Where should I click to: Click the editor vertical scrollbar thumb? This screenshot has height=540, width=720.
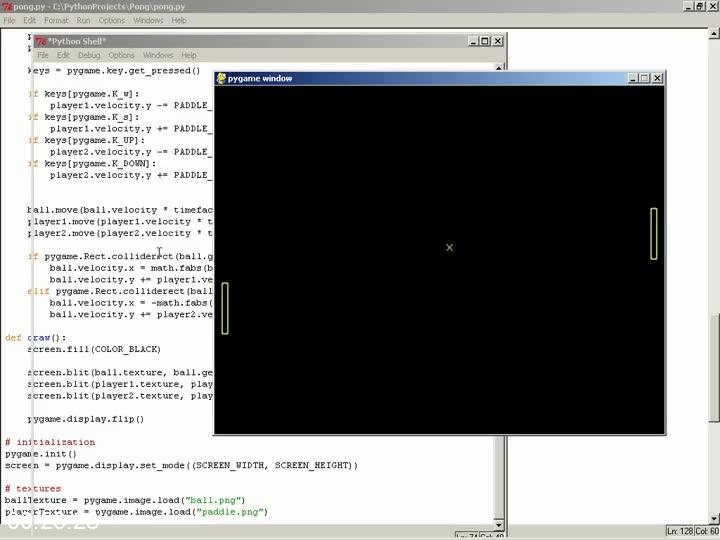[x=714, y=367]
